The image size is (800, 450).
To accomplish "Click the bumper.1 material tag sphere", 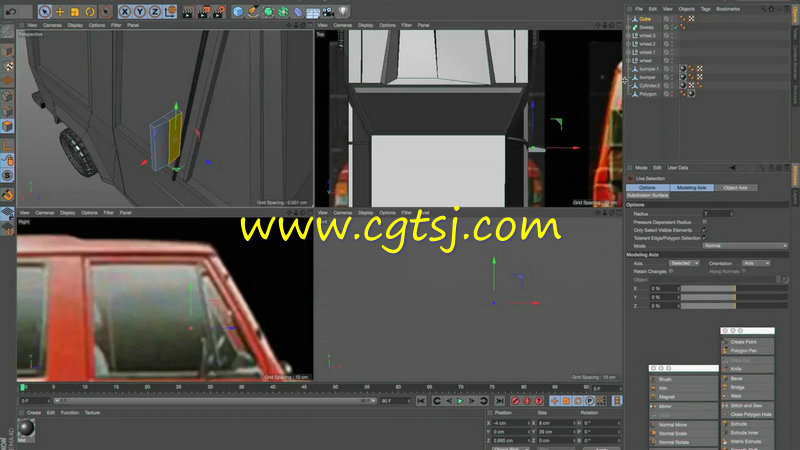I will (683, 68).
